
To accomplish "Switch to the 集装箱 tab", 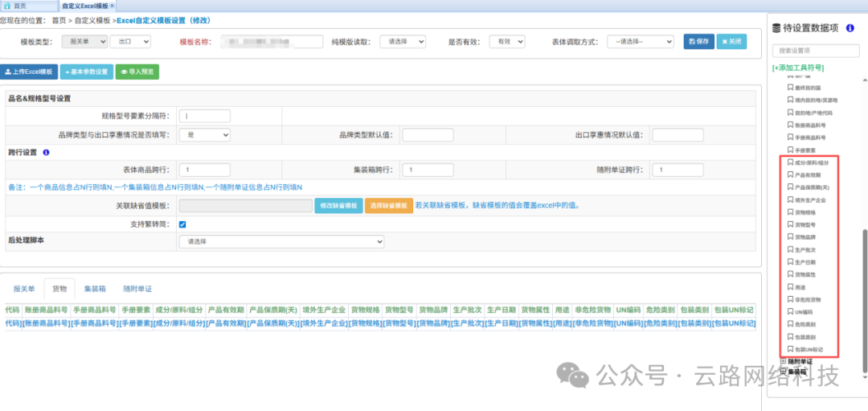I will [x=95, y=289].
